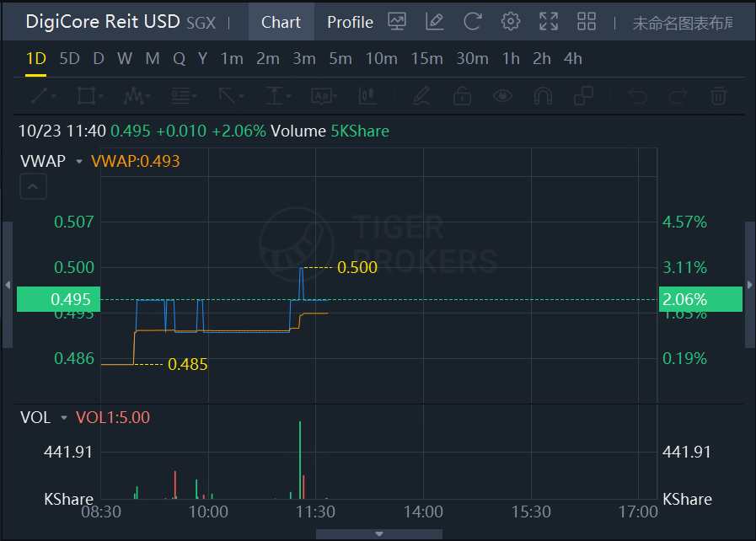
Task: Enter fullscreen with the expand arrows icon
Action: tap(549, 22)
